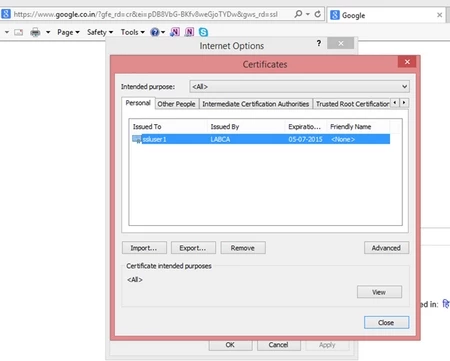Click the search magnifier icon in the address bar

point(298,14)
